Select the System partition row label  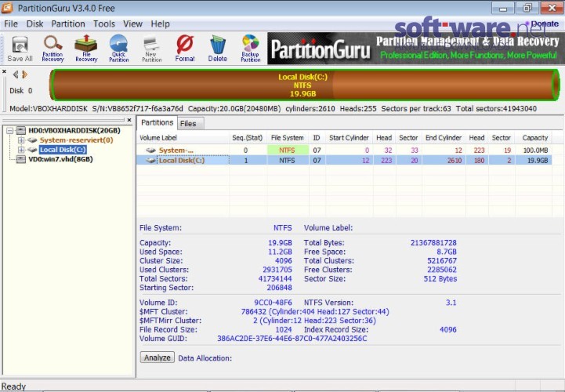pos(176,150)
